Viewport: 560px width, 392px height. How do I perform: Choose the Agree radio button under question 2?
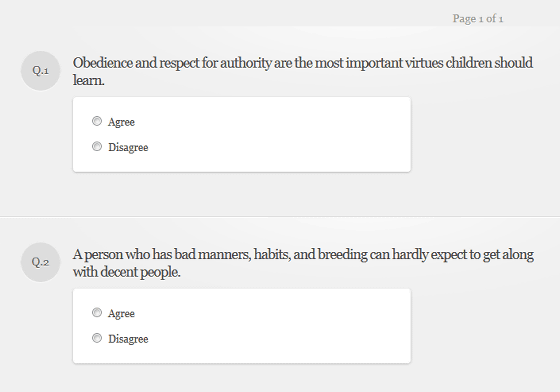pos(97,313)
